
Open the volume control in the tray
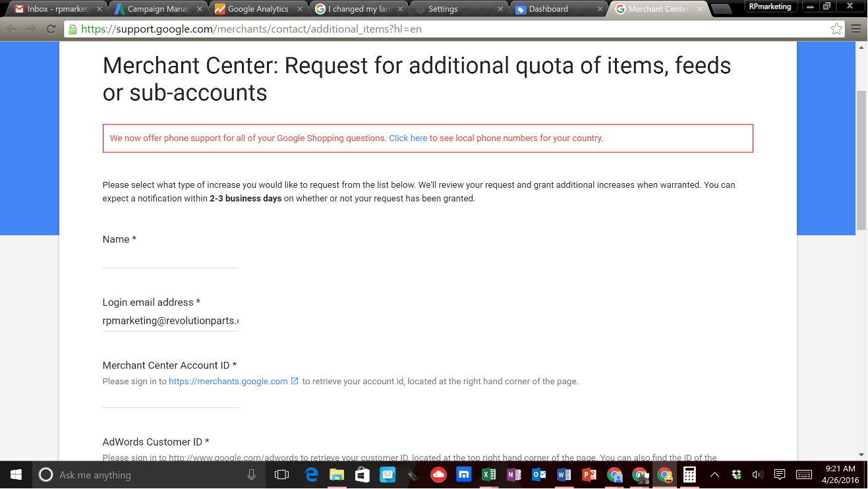(757, 475)
